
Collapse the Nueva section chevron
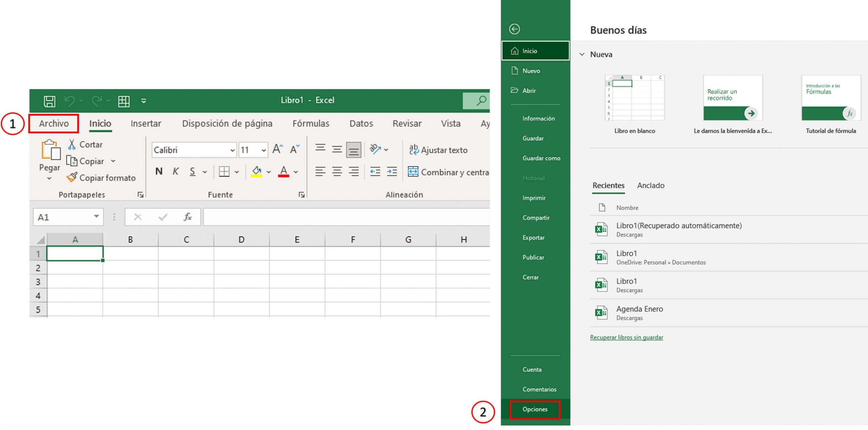pyautogui.click(x=583, y=54)
